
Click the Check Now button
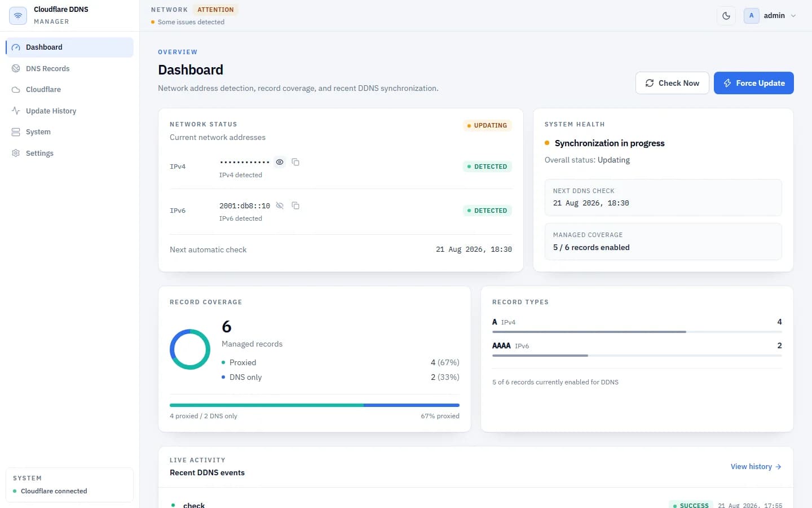pos(672,83)
